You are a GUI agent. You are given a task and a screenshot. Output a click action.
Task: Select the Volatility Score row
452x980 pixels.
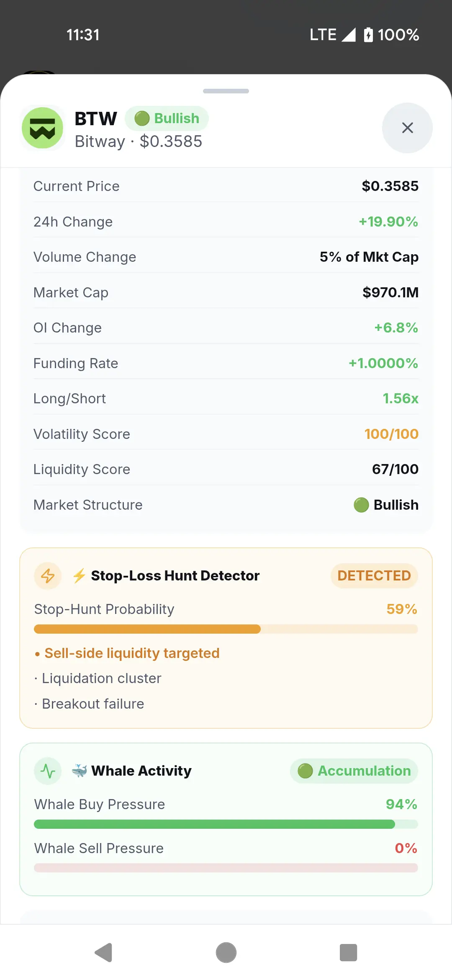226,434
